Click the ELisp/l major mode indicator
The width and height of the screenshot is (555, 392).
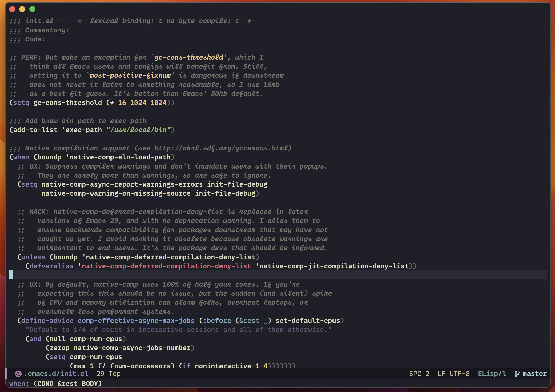coord(492,374)
